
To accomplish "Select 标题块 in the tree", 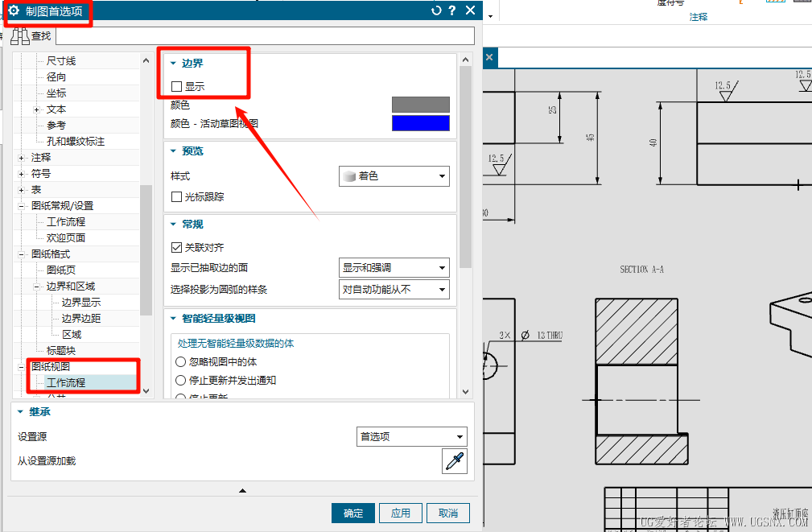I will 61,351.
